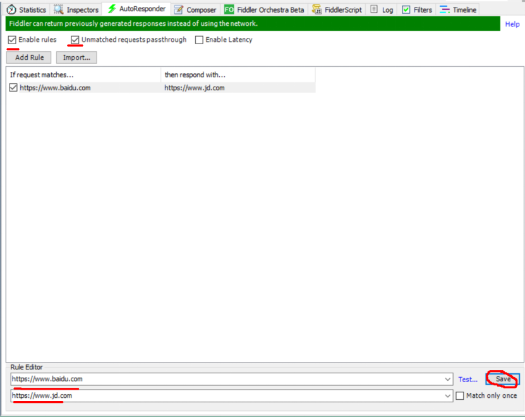Click the https://www.jd.com response cell in list
The width and height of the screenshot is (525, 420).
point(194,88)
